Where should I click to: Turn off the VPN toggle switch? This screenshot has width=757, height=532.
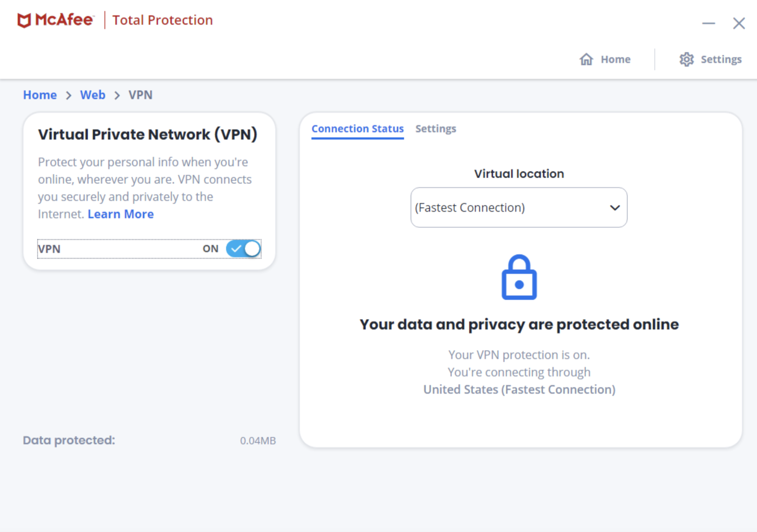243,249
